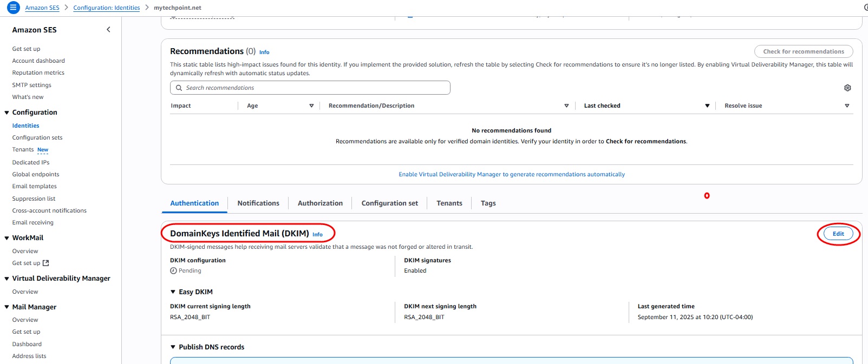This screenshot has height=364, width=868.
Task: Open Overview under Mail Manager
Action: (x=25, y=320)
